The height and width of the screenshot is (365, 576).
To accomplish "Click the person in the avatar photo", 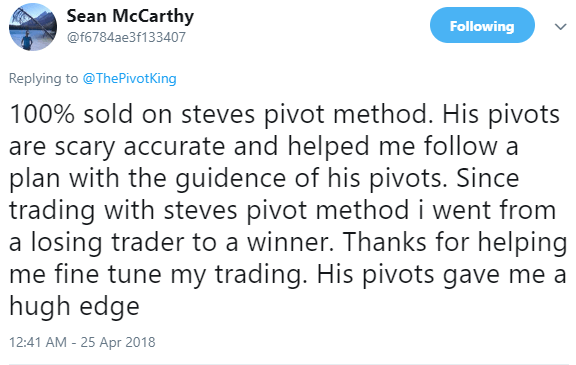I will (26, 40).
